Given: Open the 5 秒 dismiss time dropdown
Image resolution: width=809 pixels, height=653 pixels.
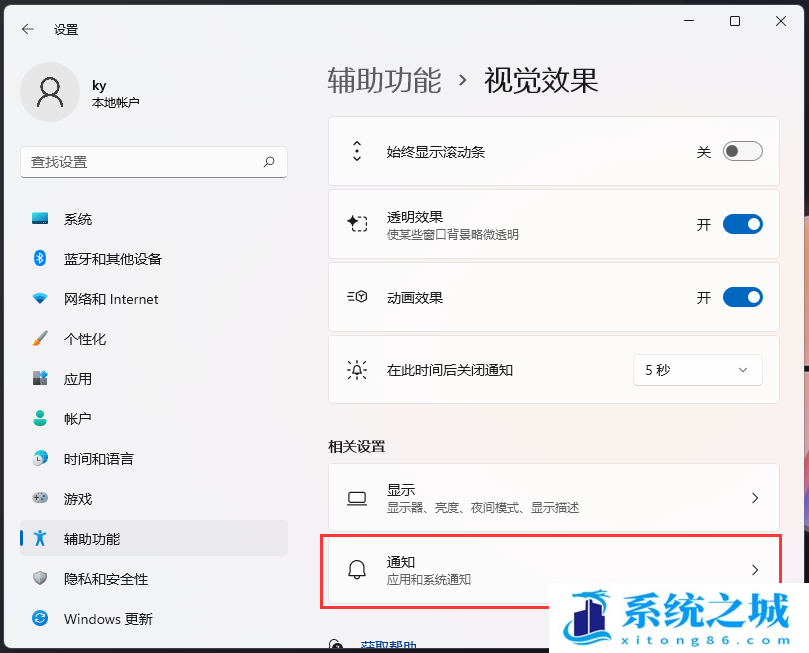Looking at the screenshot, I should tap(698, 370).
